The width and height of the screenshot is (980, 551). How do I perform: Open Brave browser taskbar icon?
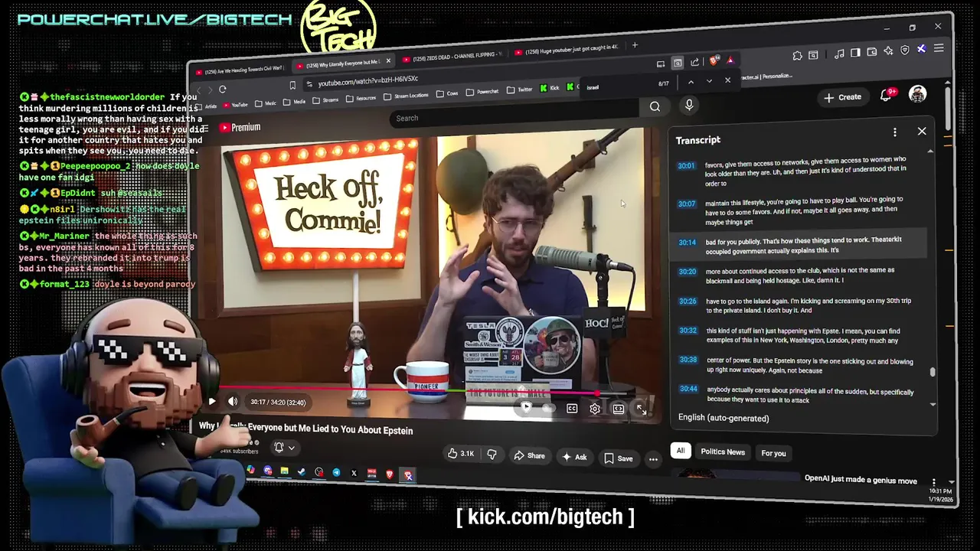point(390,474)
